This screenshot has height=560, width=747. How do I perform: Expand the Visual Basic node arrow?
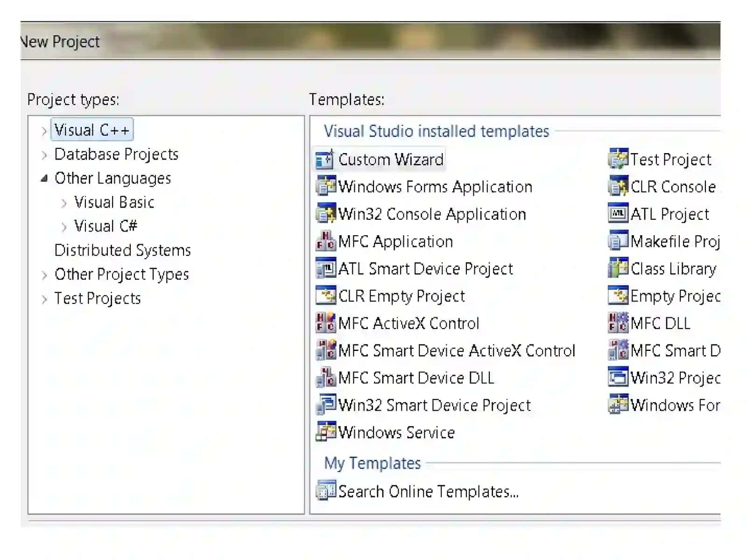[x=64, y=203]
